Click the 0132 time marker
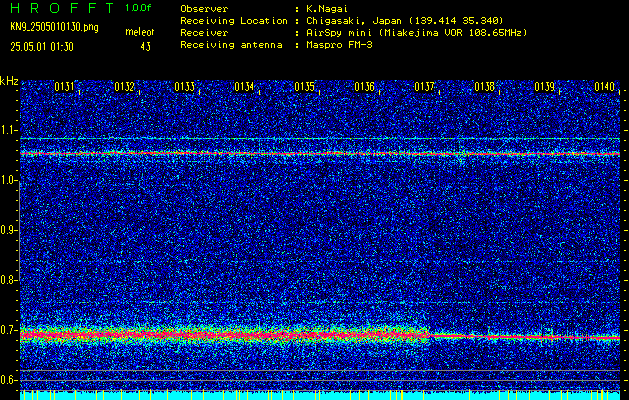 (124, 87)
